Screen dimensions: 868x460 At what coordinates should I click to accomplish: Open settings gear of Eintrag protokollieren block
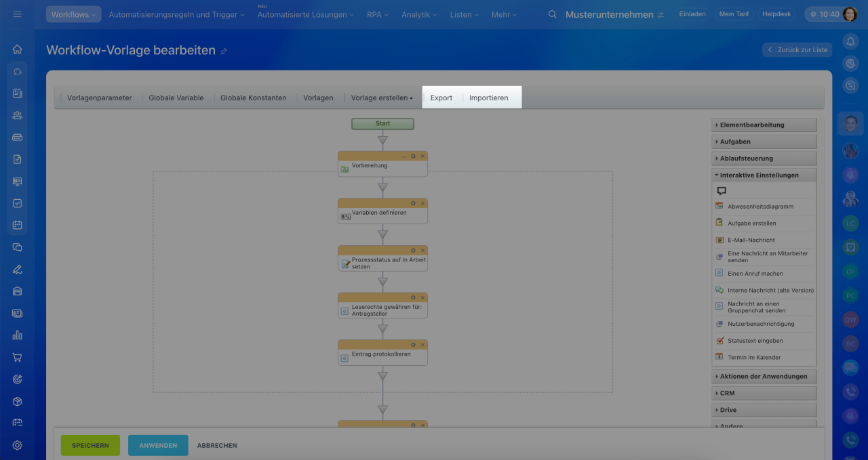(413, 344)
